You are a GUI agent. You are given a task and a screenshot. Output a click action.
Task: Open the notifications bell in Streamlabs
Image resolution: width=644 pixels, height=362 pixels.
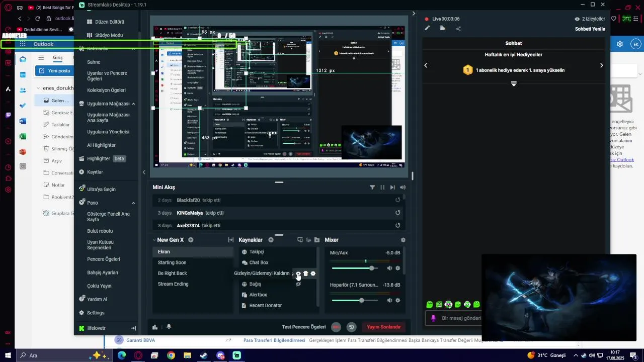click(x=169, y=327)
